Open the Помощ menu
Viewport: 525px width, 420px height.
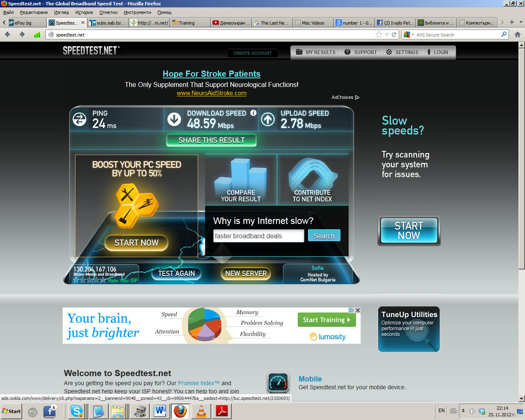[164, 12]
